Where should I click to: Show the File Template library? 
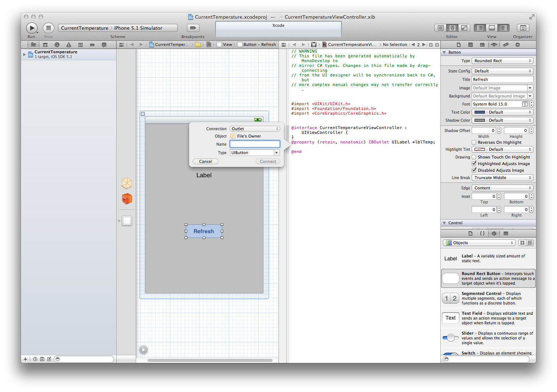[471, 234]
